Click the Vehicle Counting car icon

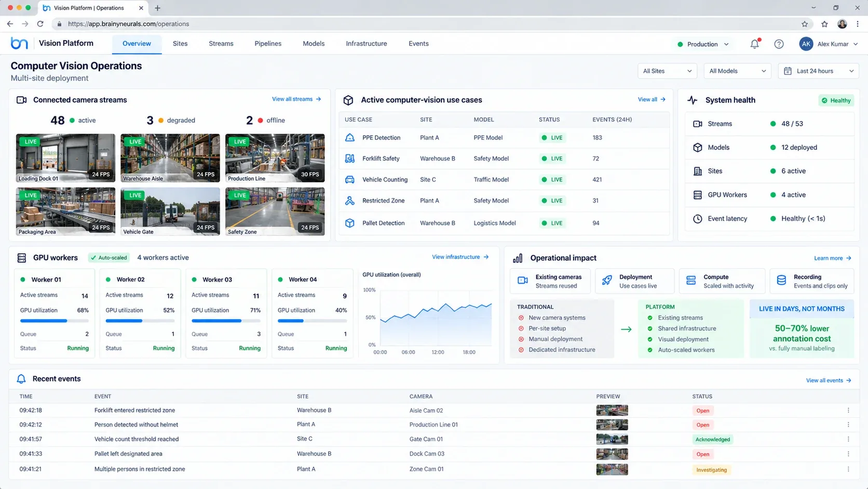click(350, 180)
